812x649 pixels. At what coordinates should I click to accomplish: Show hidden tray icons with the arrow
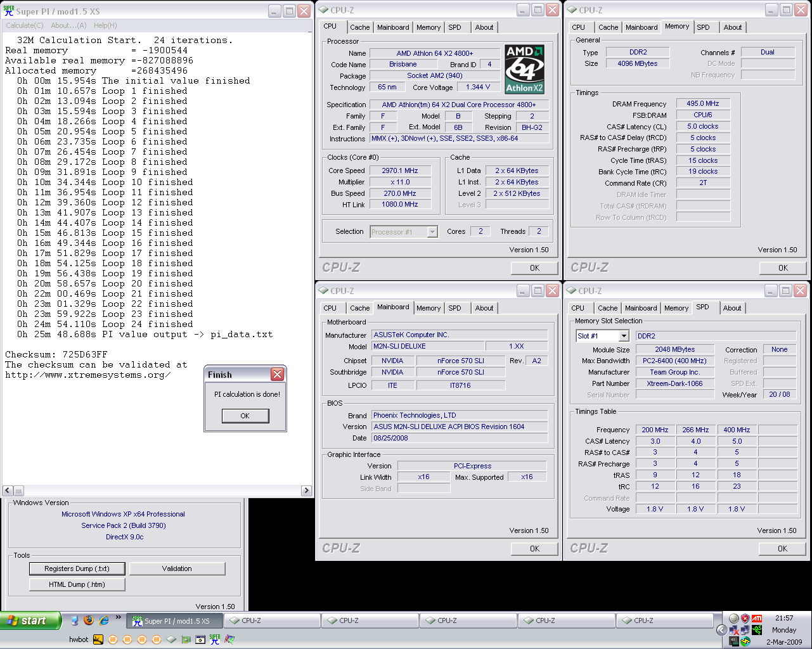[722, 630]
